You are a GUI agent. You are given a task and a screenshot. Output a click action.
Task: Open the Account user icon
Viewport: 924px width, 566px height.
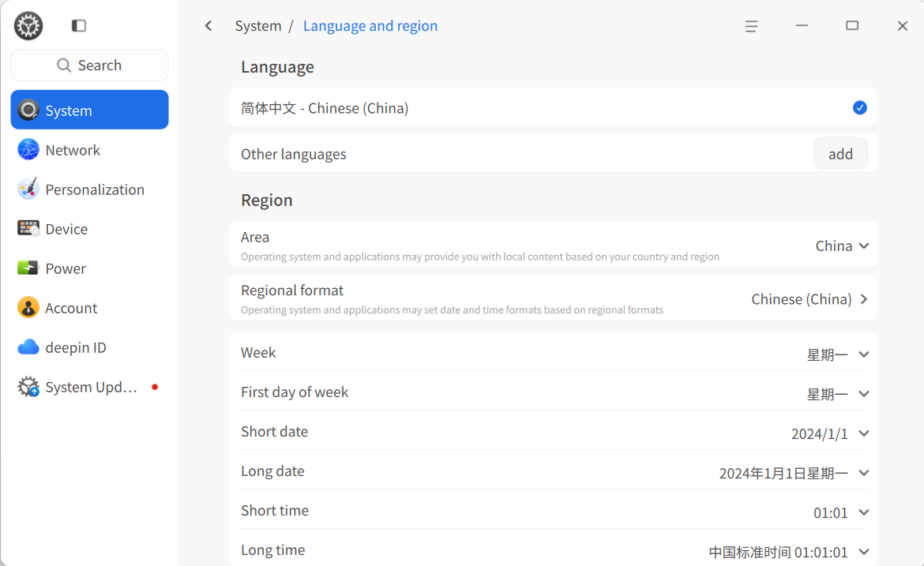coord(28,307)
